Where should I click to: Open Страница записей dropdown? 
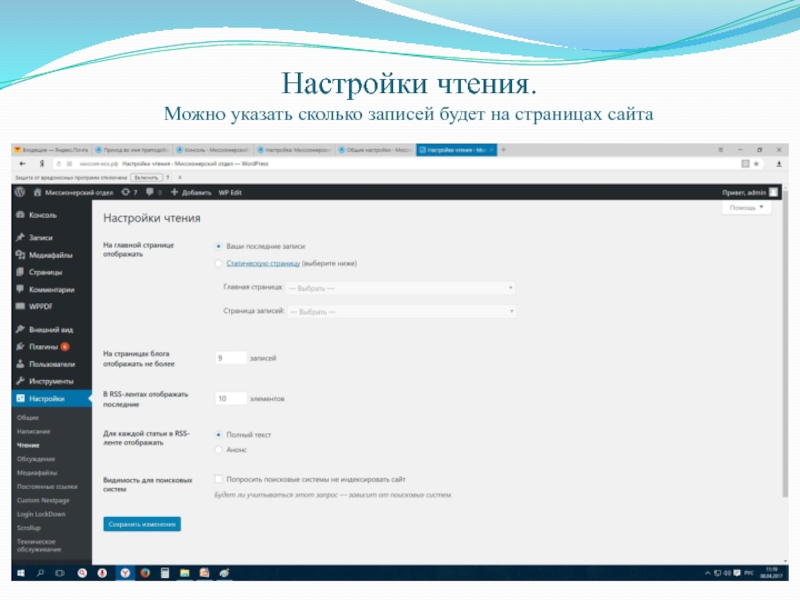(402, 311)
